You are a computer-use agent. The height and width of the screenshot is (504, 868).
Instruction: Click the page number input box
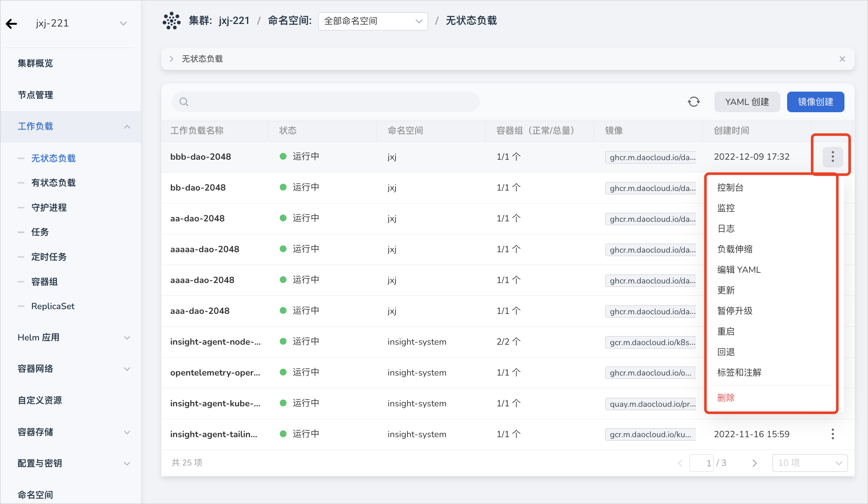coord(702,463)
